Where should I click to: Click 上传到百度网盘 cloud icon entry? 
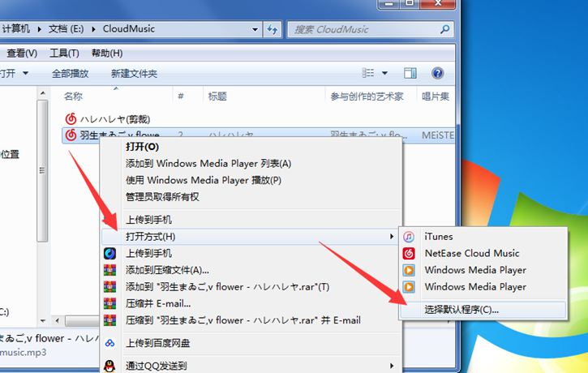[168, 343]
